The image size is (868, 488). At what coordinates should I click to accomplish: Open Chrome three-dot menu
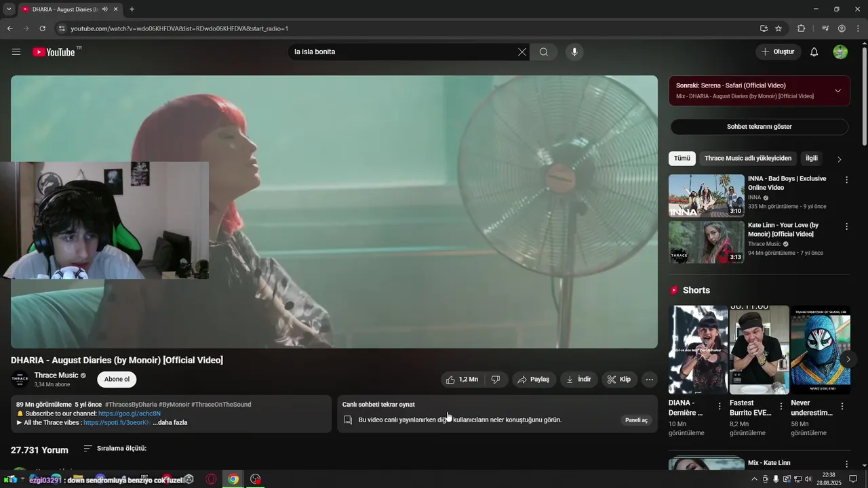click(859, 28)
